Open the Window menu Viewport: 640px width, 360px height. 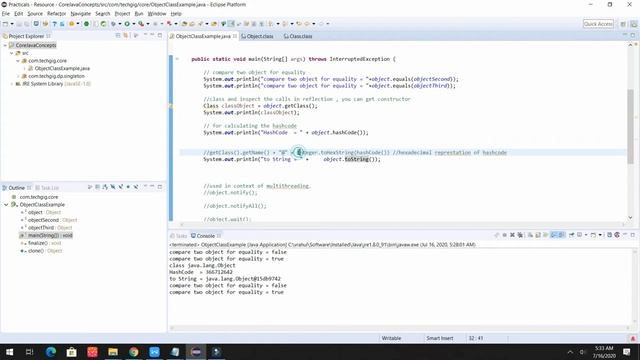tap(157, 13)
